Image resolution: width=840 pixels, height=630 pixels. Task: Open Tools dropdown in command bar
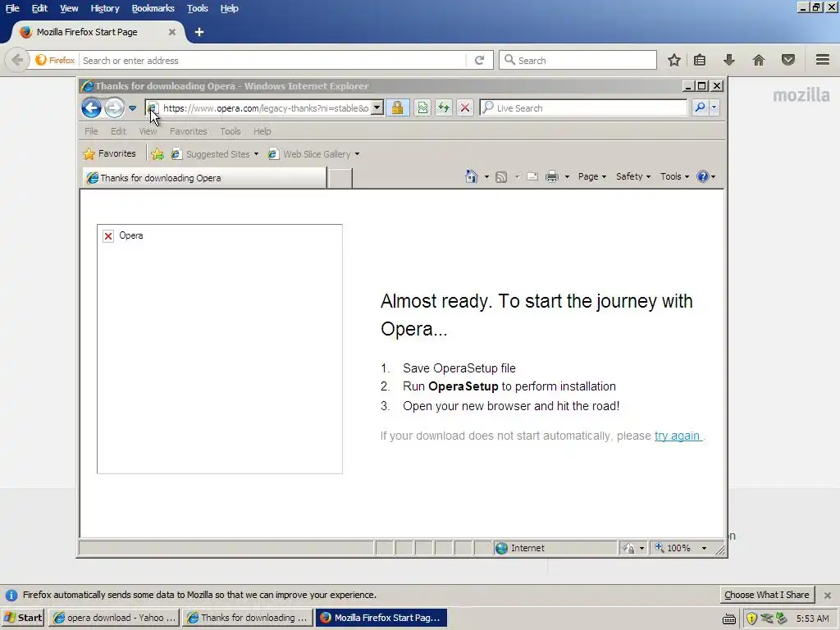pyautogui.click(x=674, y=176)
